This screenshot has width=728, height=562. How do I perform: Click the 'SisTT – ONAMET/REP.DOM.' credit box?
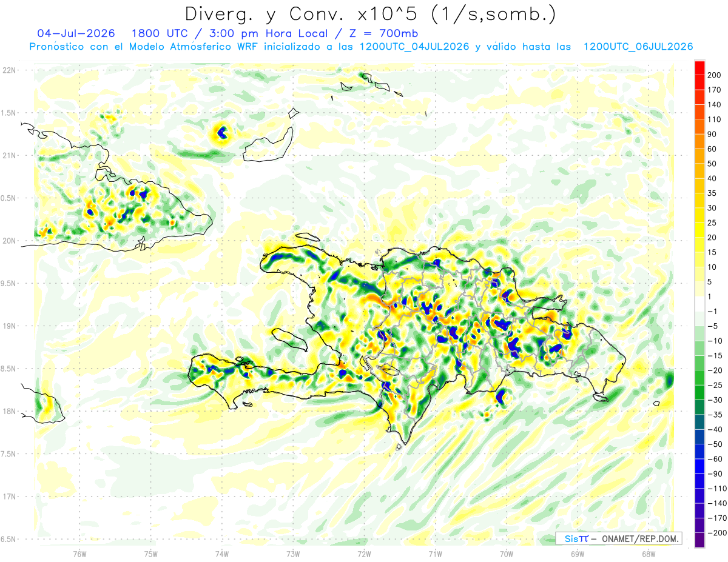[x=619, y=538]
